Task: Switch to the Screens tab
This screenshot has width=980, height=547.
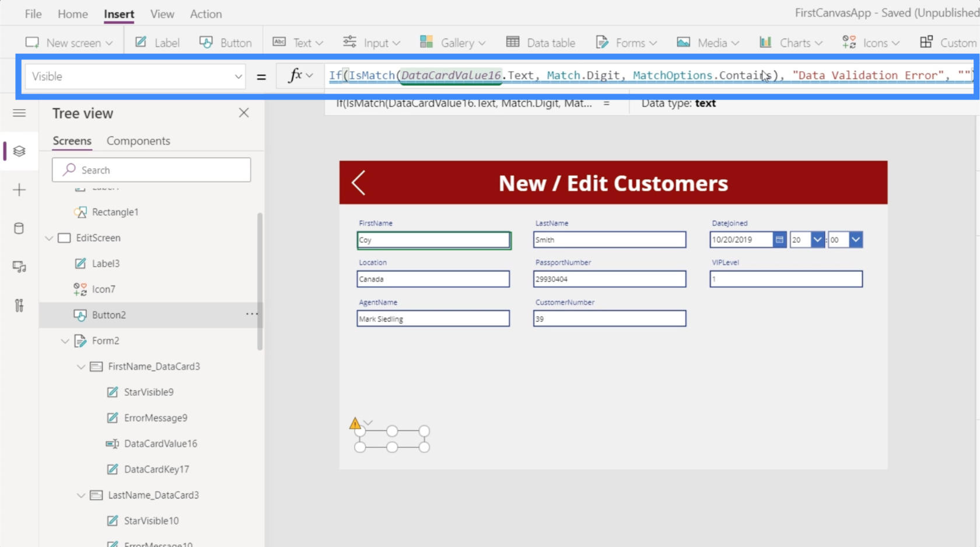Action: [x=72, y=141]
